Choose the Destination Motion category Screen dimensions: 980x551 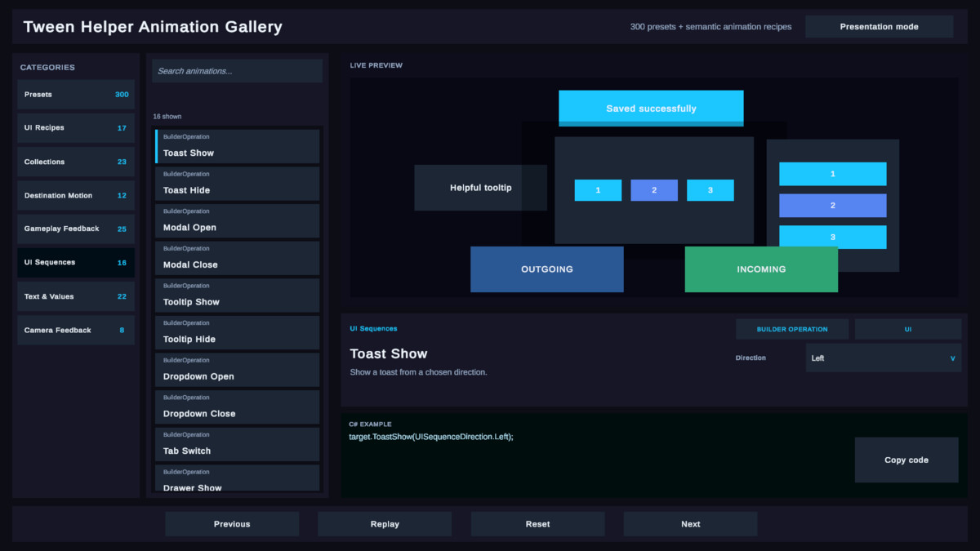coord(76,196)
